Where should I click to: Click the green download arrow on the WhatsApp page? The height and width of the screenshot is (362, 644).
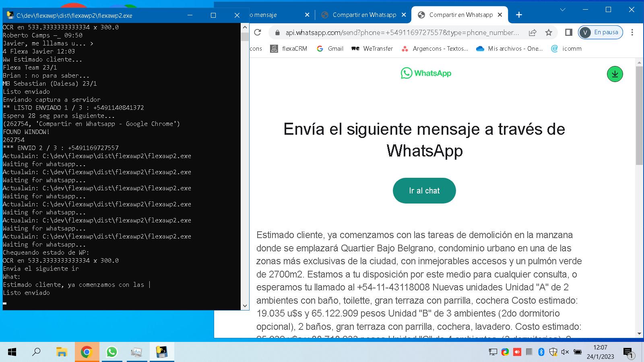615,74
